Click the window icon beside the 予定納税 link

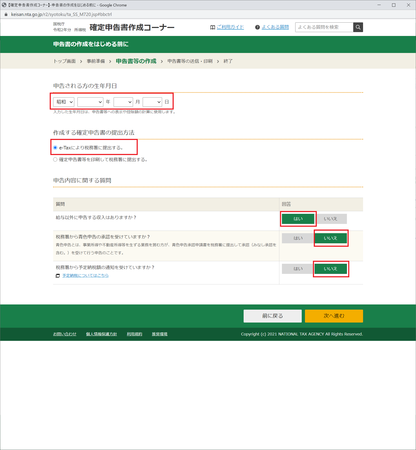[58, 276]
